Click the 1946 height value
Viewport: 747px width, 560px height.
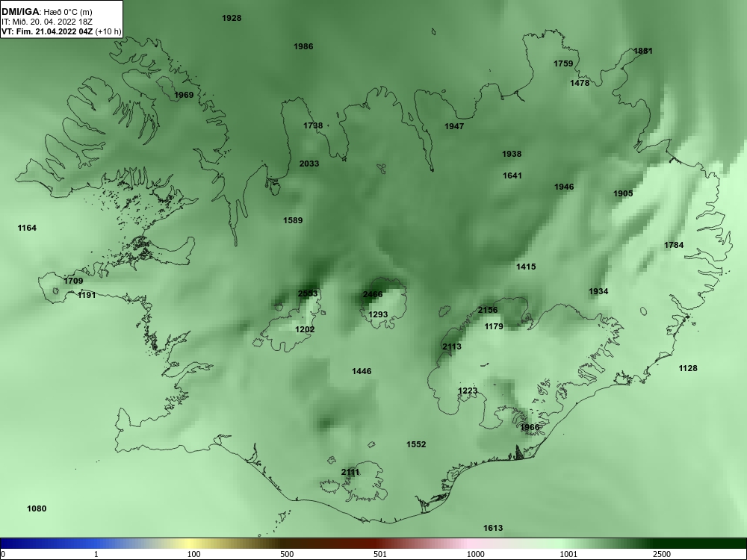564,187
